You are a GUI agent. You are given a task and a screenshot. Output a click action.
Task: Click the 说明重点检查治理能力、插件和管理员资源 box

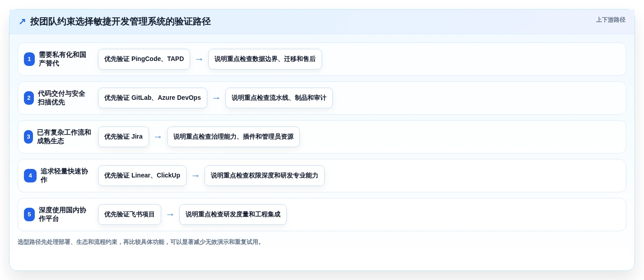[233, 137]
